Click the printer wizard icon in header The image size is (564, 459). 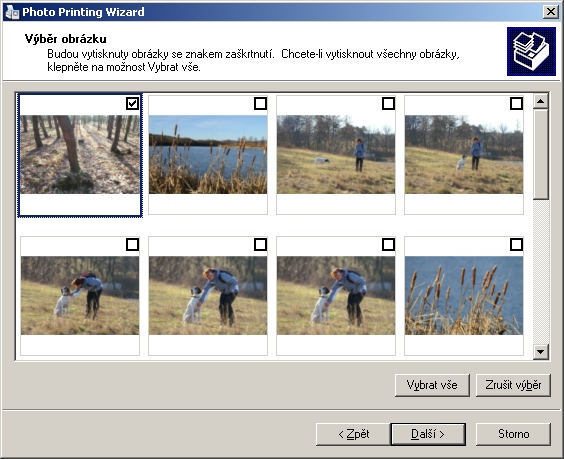click(x=531, y=51)
